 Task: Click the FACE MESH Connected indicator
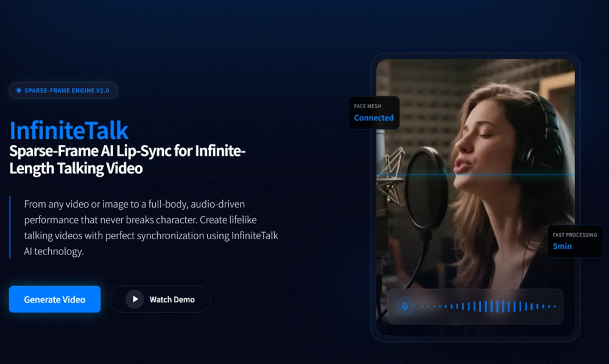(x=373, y=113)
